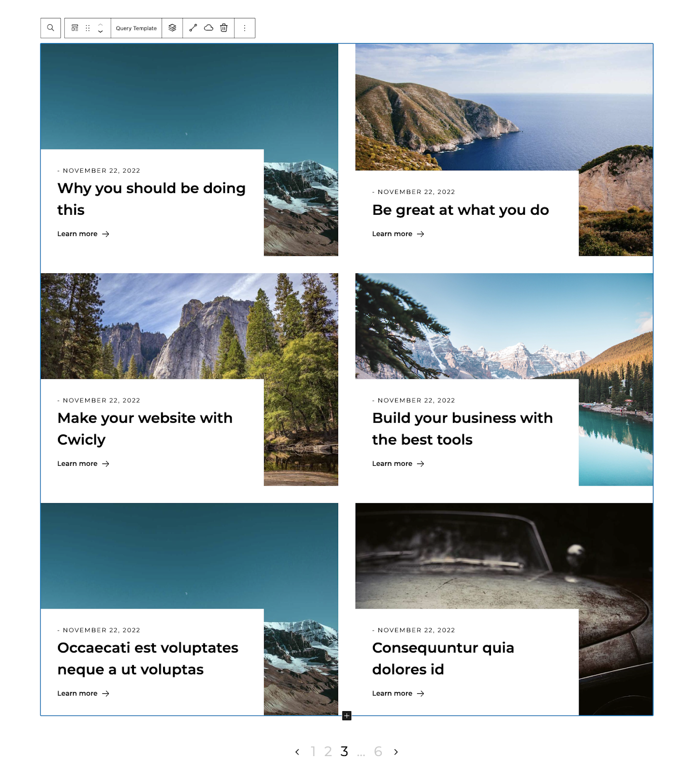Click the coastal cliff and sea image
The image size is (700, 774).
pyautogui.click(x=504, y=107)
